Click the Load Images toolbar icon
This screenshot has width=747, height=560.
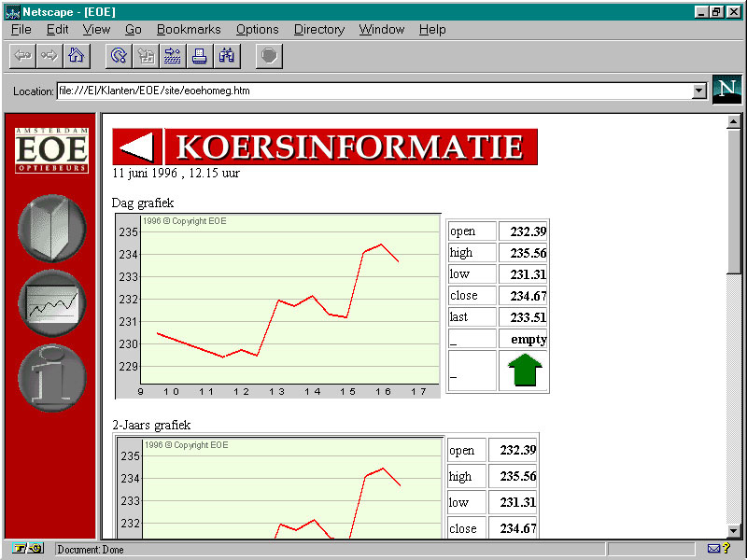(x=146, y=56)
